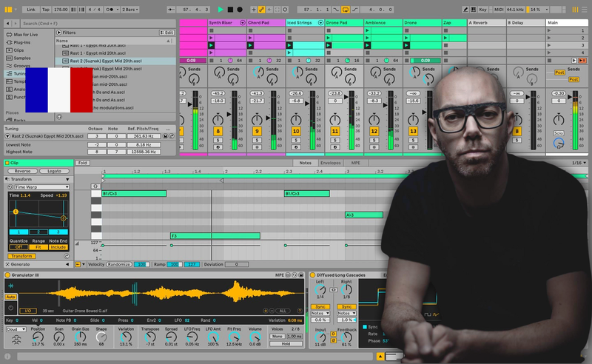Click the browser preview button below file list
This screenshot has height=364, width=592.
click(x=59, y=117)
